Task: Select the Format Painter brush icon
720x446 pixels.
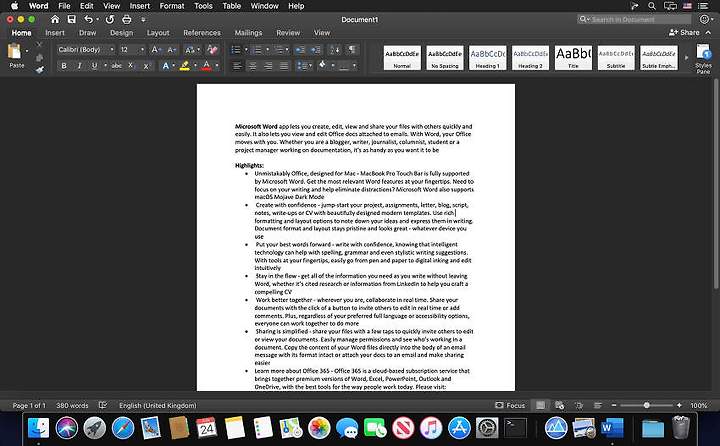Action: pos(39,70)
